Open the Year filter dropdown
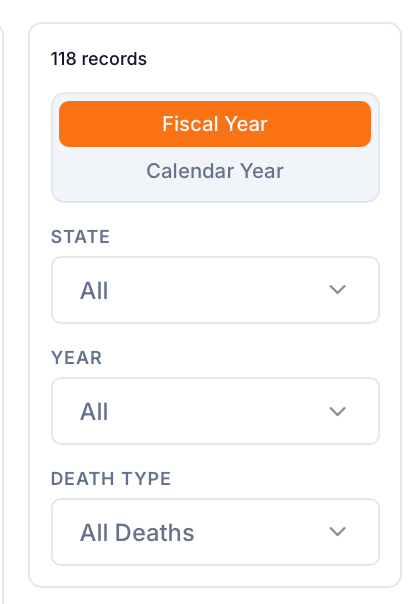This screenshot has height=604, width=420. (215, 411)
